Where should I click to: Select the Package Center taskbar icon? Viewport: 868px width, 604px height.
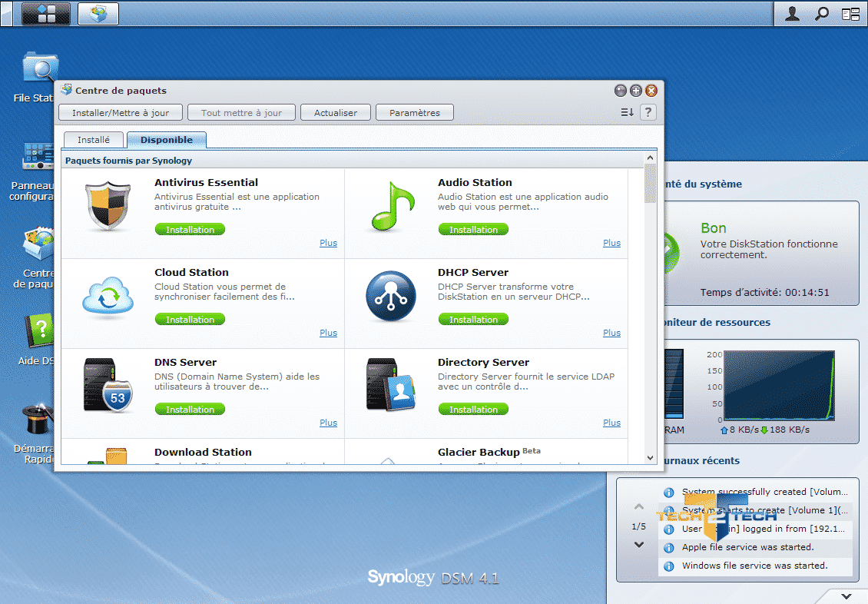(98, 13)
